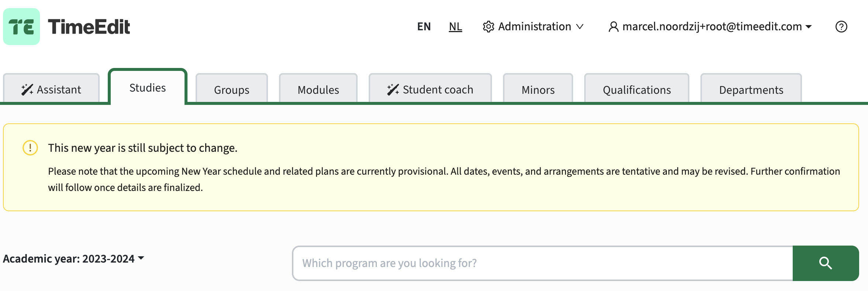Image resolution: width=868 pixels, height=291 pixels.
Task: Click the Administration gear icon
Action: pos(488,27)
